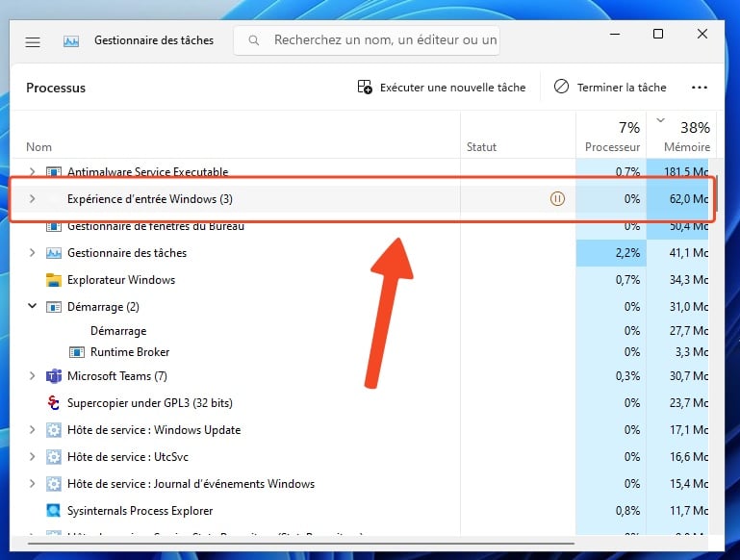The image size is (740, 560).
Task: Click the horizontal scrollbar at bottom
Action: tap(301, 544)
